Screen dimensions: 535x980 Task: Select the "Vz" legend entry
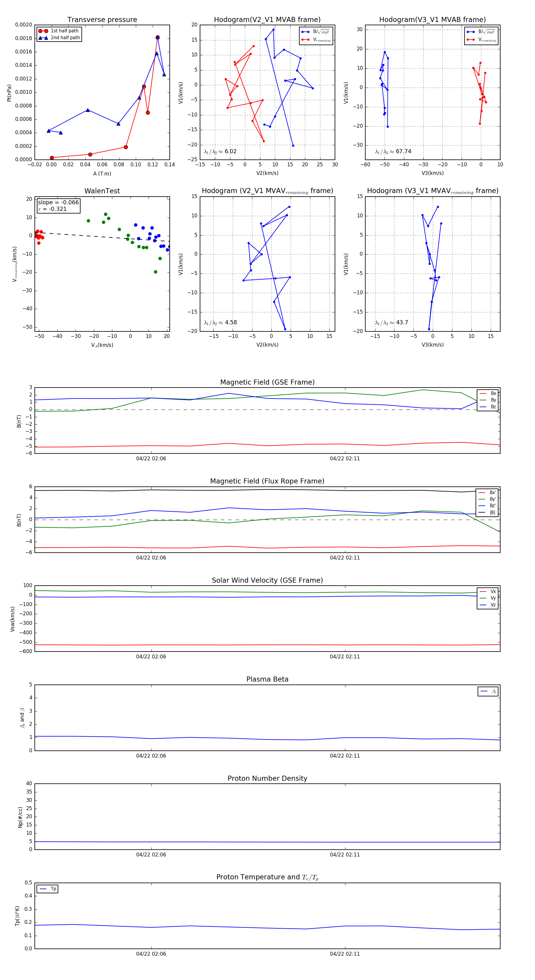click(488, 605)
